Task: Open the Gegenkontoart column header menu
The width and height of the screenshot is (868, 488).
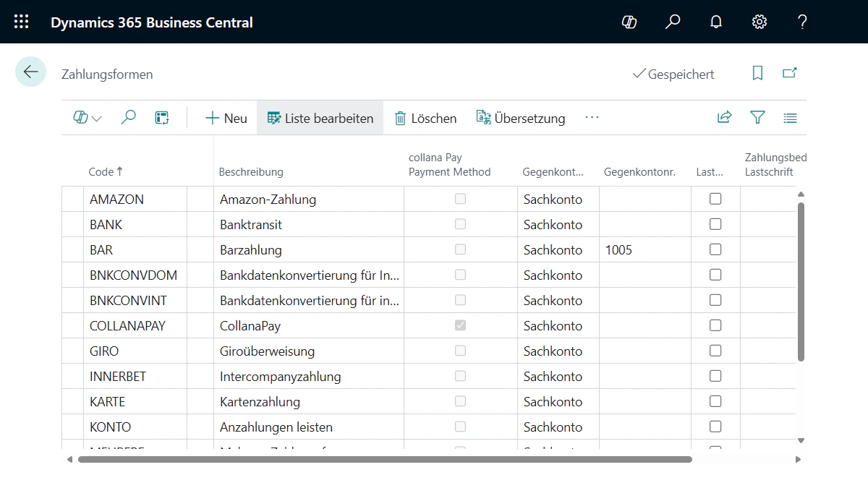Action: coord(553,171)
